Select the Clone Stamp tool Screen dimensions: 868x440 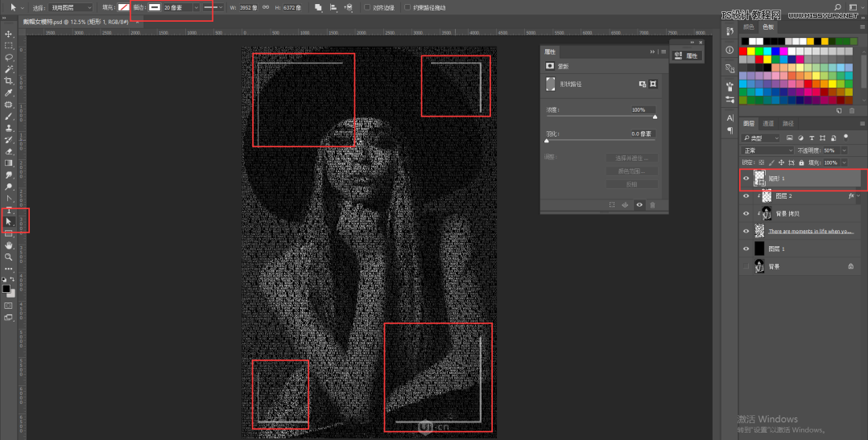[8, 128]
